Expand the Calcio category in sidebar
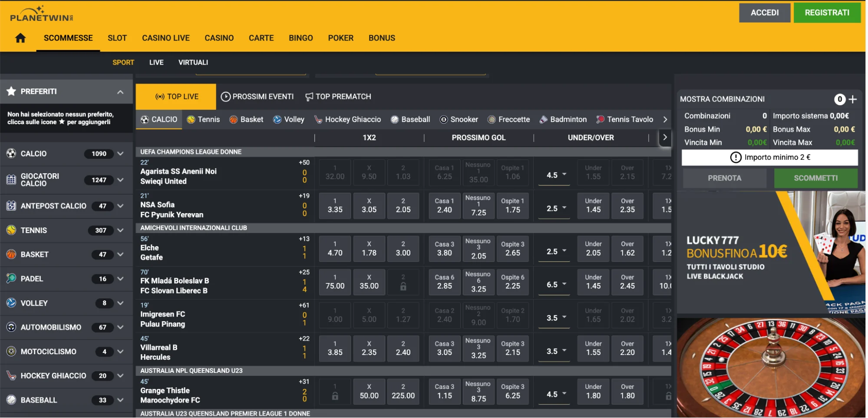 [x=120, y=154]
